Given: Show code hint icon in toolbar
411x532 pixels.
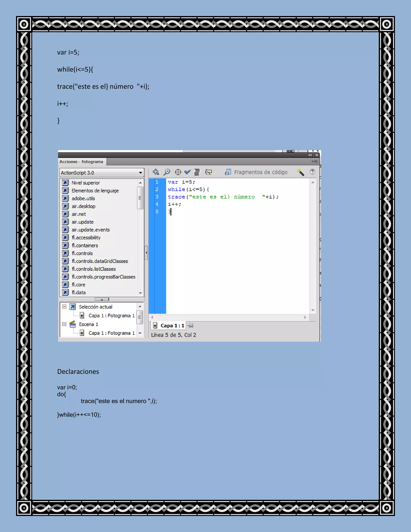Looking at the screenshot, I should [x=209, y=172].
